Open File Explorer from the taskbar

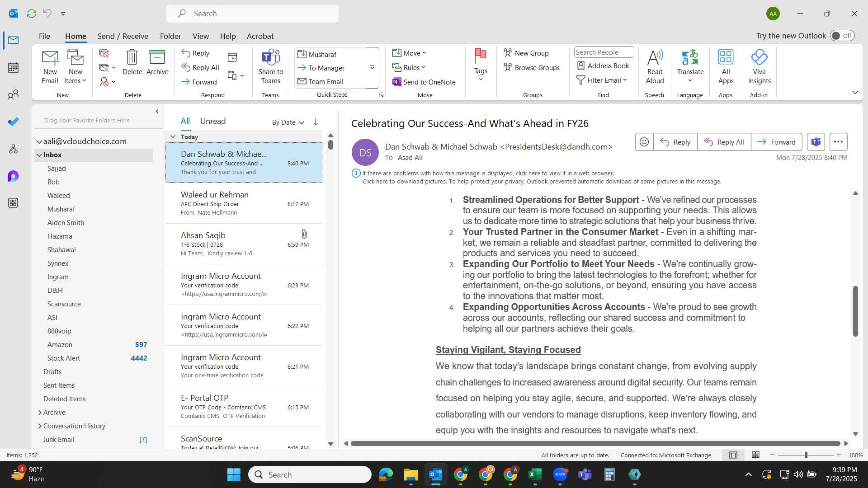click(410, 474)
